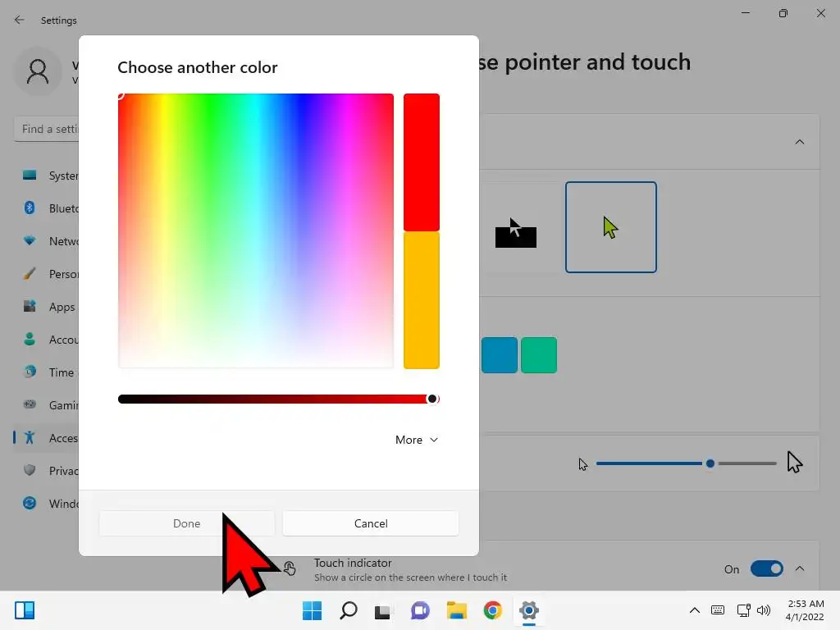Click the small cursor icon beside size slider
The image size is (840, 630).
coord(583,464)
